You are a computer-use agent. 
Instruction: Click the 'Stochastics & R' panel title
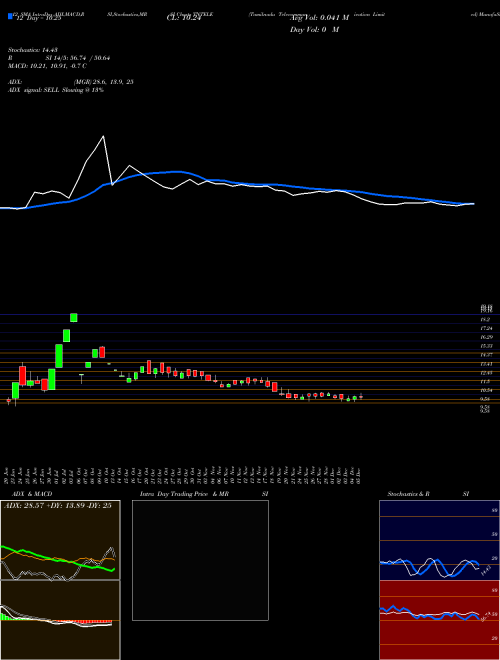coord(408,494)
